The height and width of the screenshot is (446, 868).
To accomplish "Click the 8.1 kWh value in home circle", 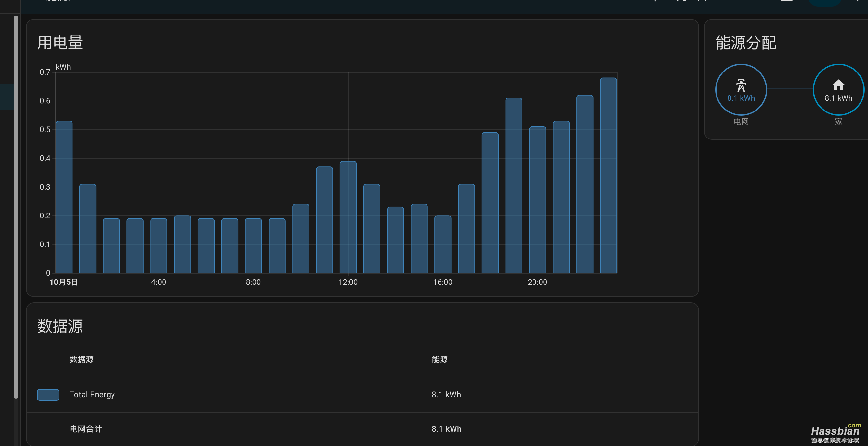I will pos(838,98).
